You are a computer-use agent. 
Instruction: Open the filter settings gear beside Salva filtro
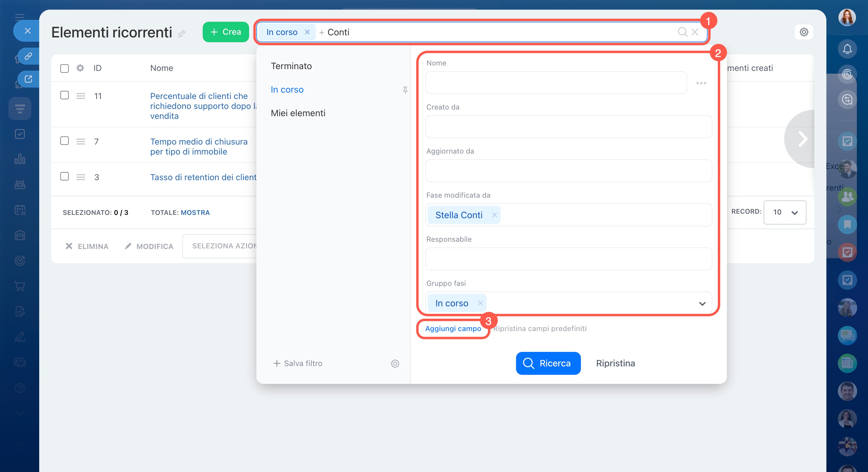[x=395, y=363]
